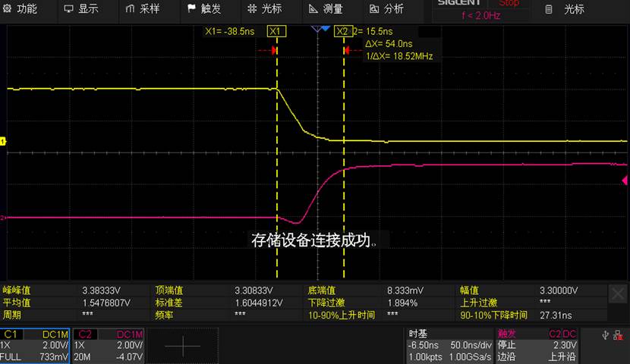Click the 50.0ns/div timebase value
The height and width of the screenshot is (364, 630).
point(471,345)
